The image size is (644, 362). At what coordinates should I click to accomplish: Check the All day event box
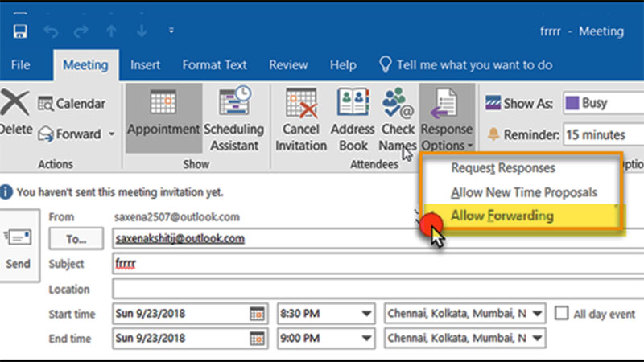coord(561,313)
